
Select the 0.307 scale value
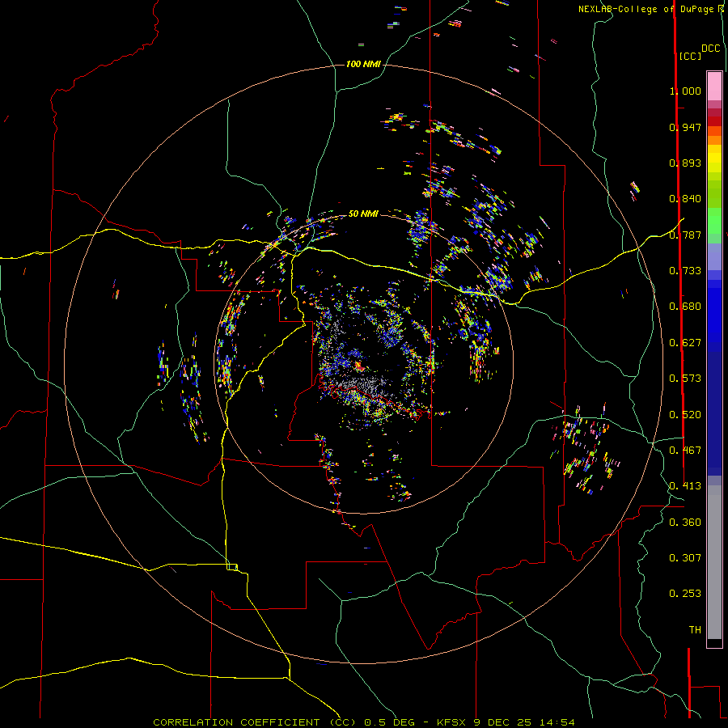[x=685, y=558]
